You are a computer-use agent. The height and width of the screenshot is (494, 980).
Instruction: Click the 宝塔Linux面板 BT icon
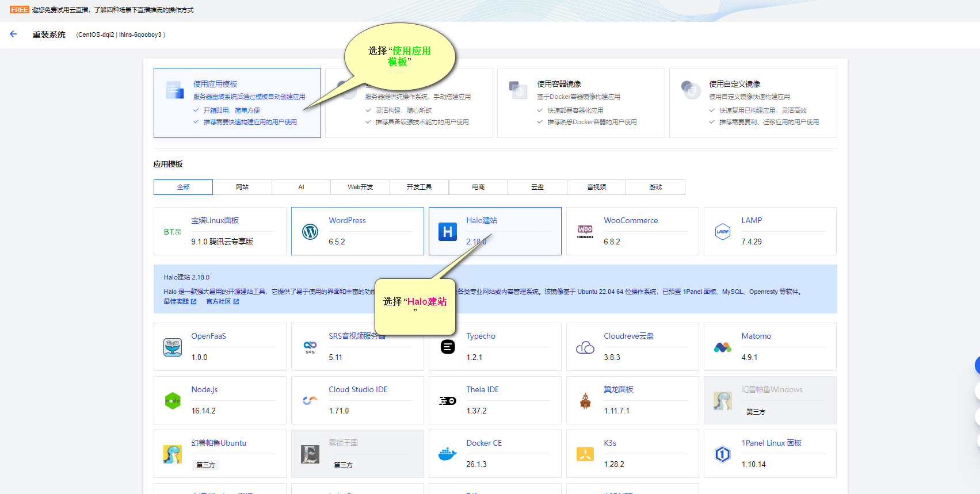(173, 232)
